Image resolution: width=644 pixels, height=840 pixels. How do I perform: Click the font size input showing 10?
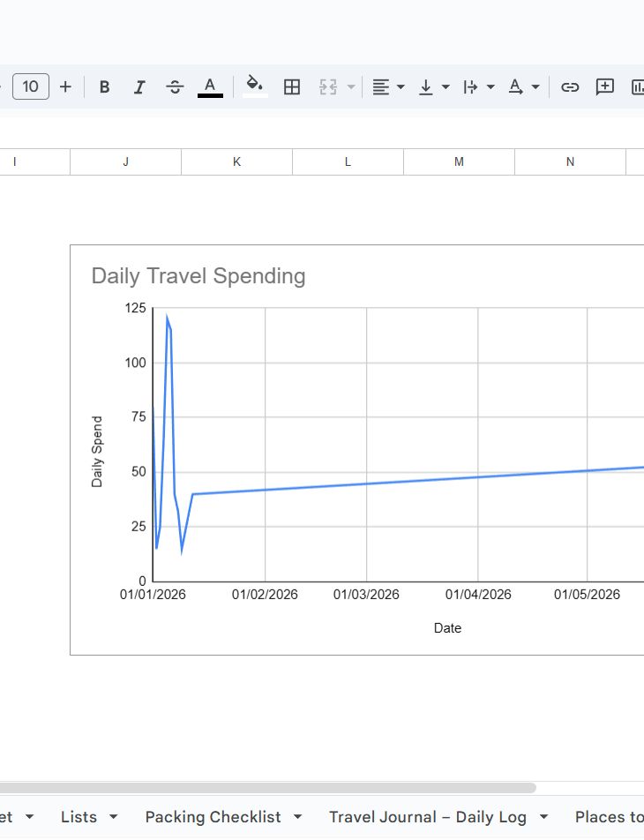coord(31,86)
